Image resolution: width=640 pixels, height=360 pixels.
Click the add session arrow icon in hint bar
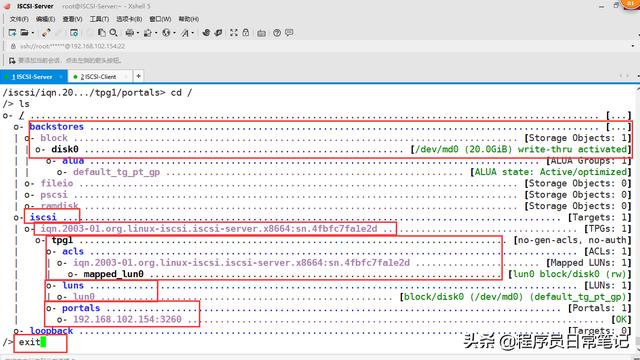[x=12, y=60]
